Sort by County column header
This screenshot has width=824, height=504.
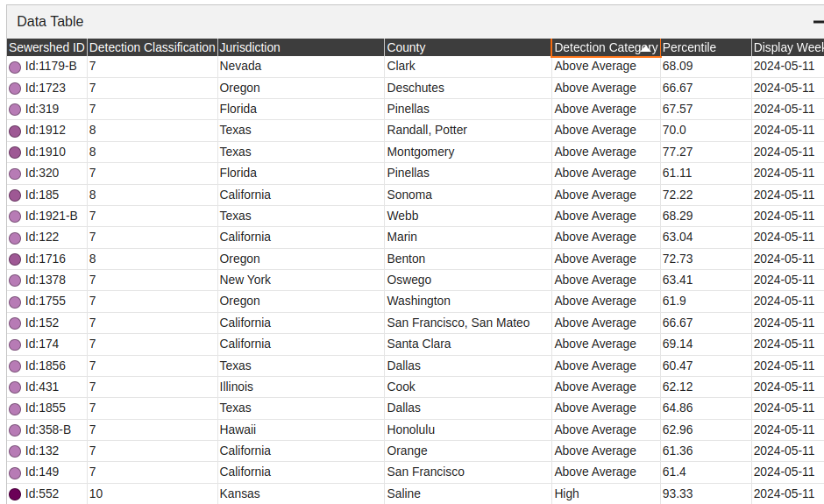pyautogui.click(x=468, y=47)
